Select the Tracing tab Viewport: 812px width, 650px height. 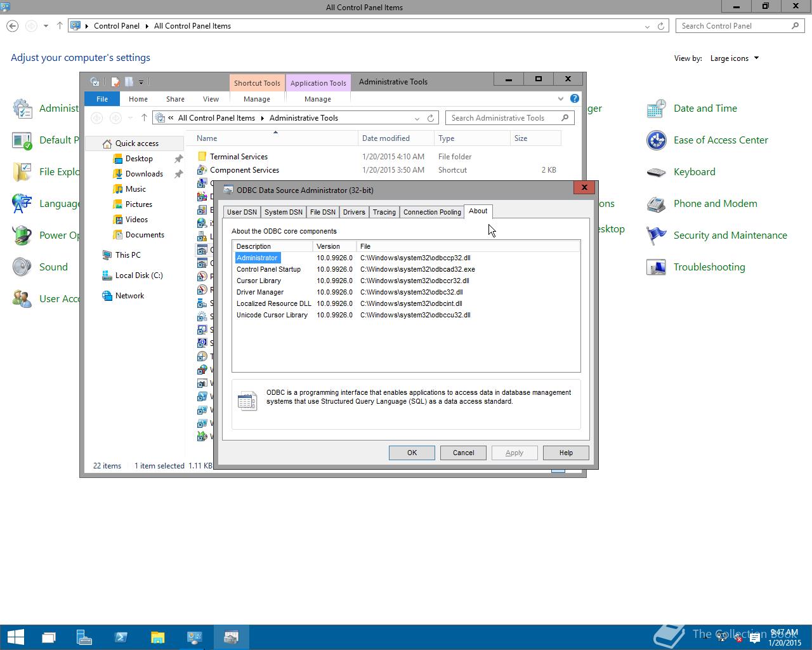point(384,212)
